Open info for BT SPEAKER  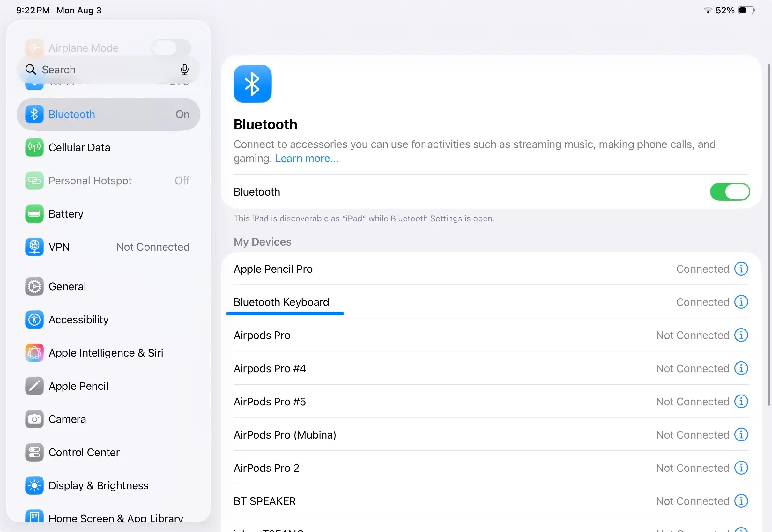[741, 501]
